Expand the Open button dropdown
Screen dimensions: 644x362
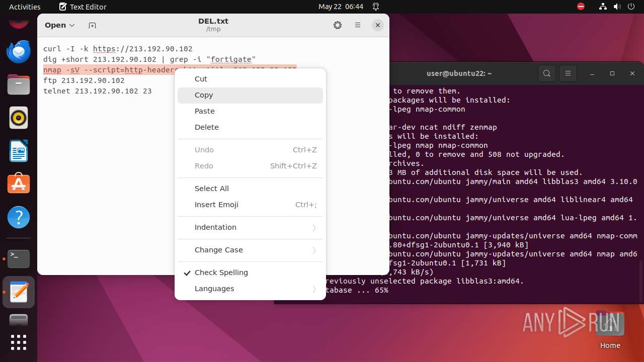(60, 25)
